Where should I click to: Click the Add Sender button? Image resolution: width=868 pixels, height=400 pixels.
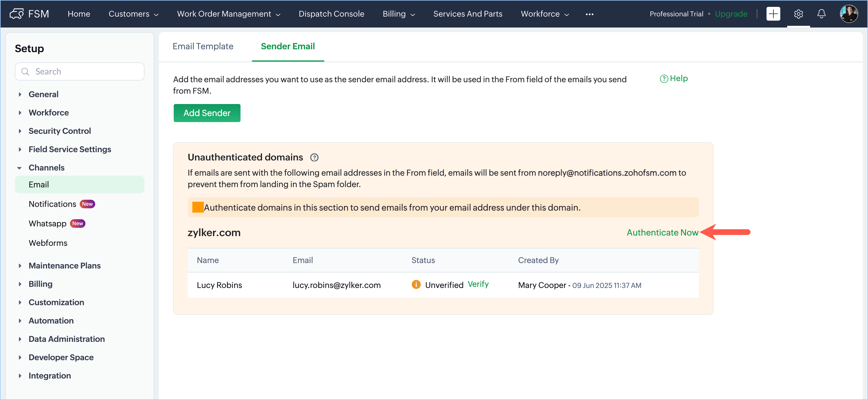[207, 113]
